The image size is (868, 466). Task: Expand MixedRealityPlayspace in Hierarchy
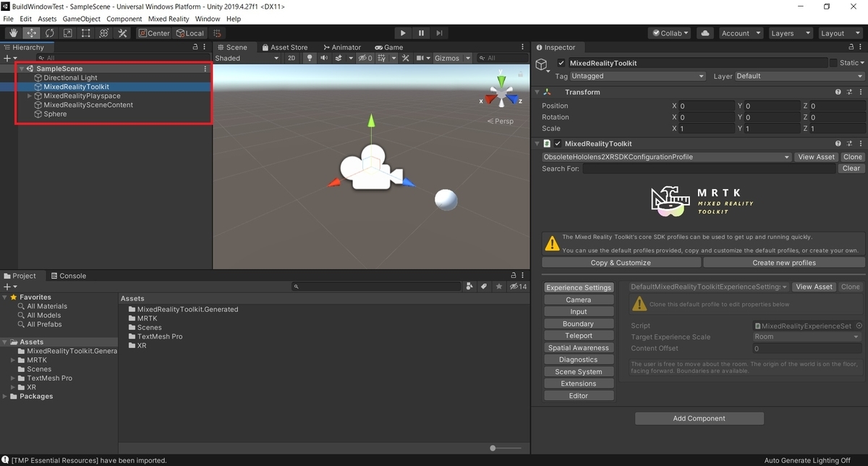click(30, 96)
